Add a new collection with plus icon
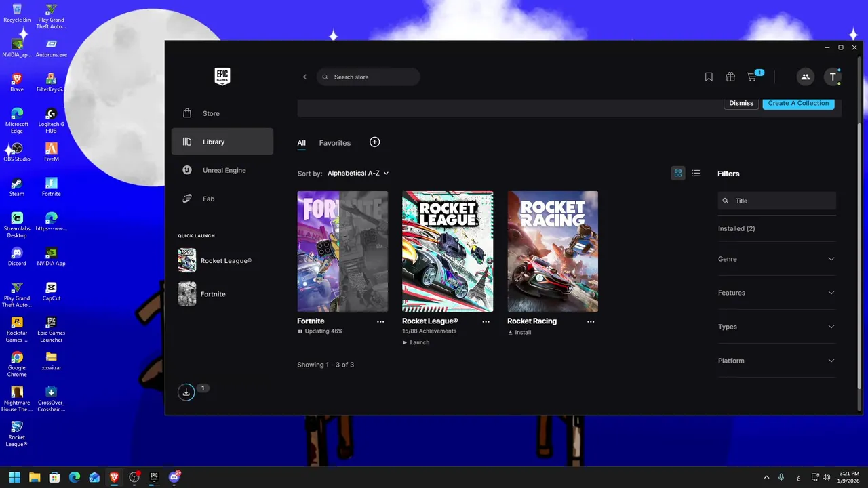 point(374,142)
